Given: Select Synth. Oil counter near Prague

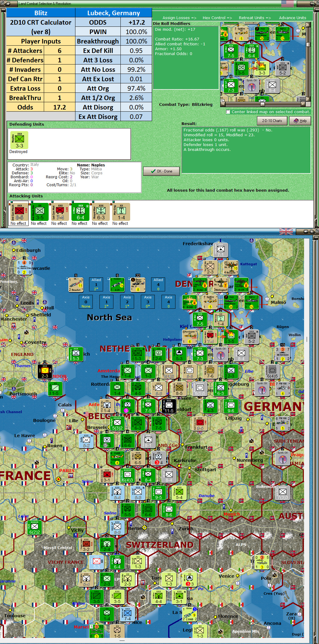Looking at the screenshot, I should point(283,458).
